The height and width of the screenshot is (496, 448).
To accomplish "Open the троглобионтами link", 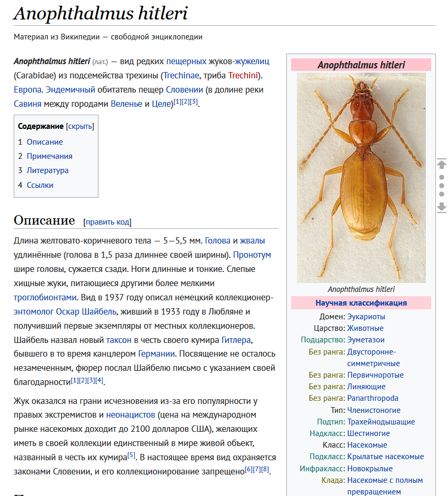I will (x=45, y=297).
